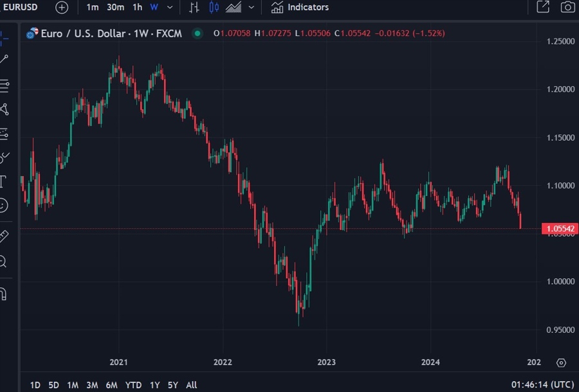The image size is (579, 392).
Task: Open the timezone menu showing UTC
Action: tap(544, 384)
